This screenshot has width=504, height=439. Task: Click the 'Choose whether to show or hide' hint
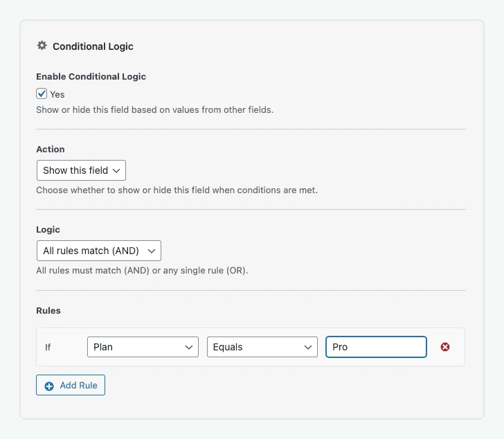(x=177, y=190)
